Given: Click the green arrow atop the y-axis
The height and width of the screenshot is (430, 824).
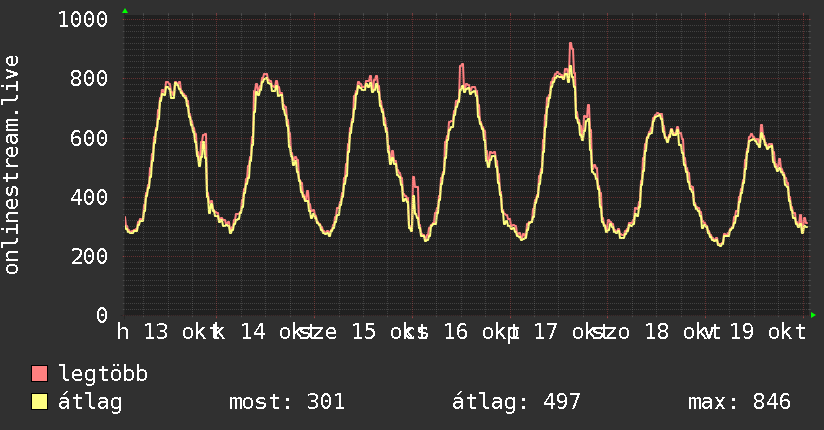Looking at the screenshot, I should tap(125, 11).
